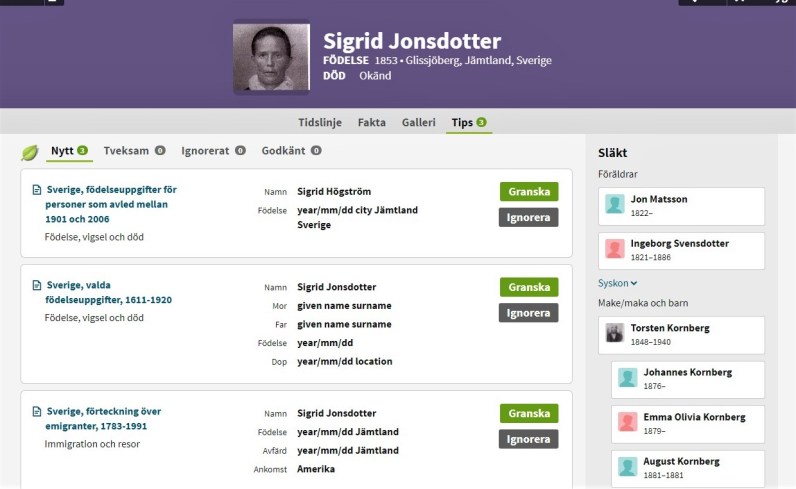Click document icon beside emigranter 1783-1991 record
Screen dimensions: 796x489
(37, 411)
